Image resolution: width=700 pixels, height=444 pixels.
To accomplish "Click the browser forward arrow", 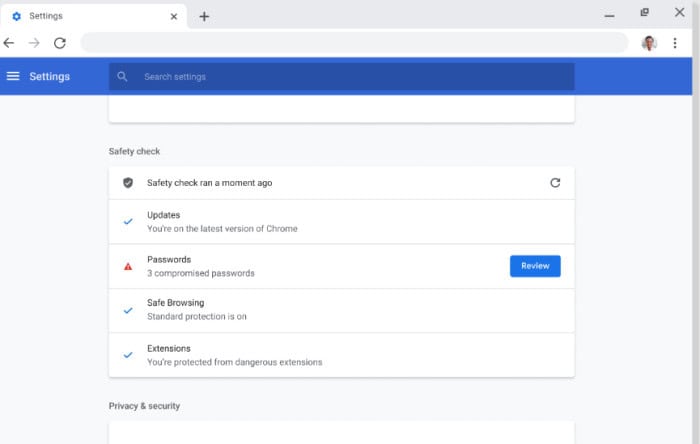I will 34,43.
